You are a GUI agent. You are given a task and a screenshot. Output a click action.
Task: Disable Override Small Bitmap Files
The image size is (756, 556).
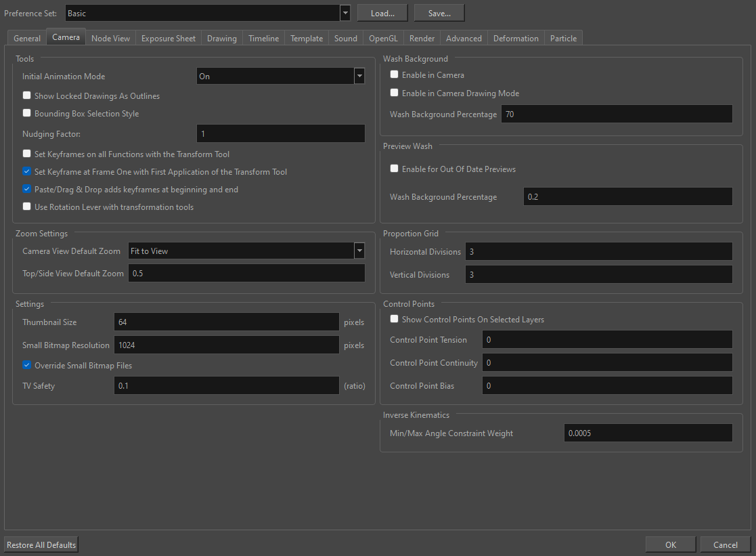(26, 364)
